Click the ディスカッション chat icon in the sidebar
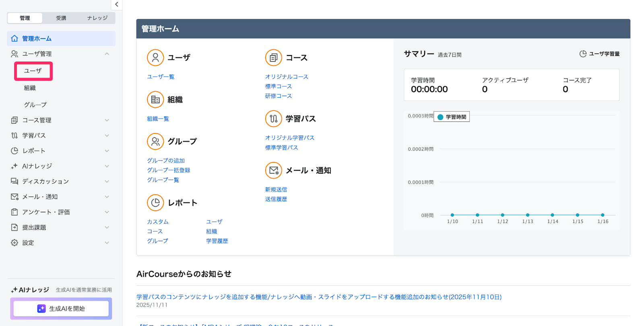644x326 pixels. [14, 181]
